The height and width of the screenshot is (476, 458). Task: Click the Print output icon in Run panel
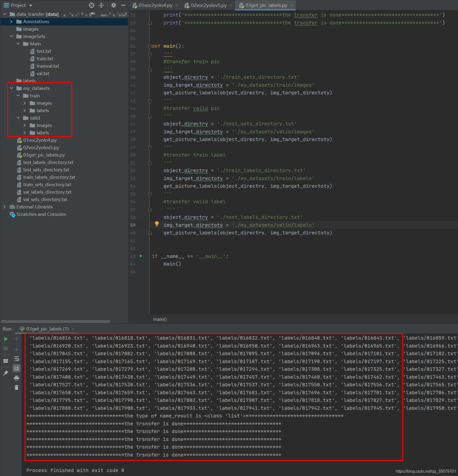17,378
